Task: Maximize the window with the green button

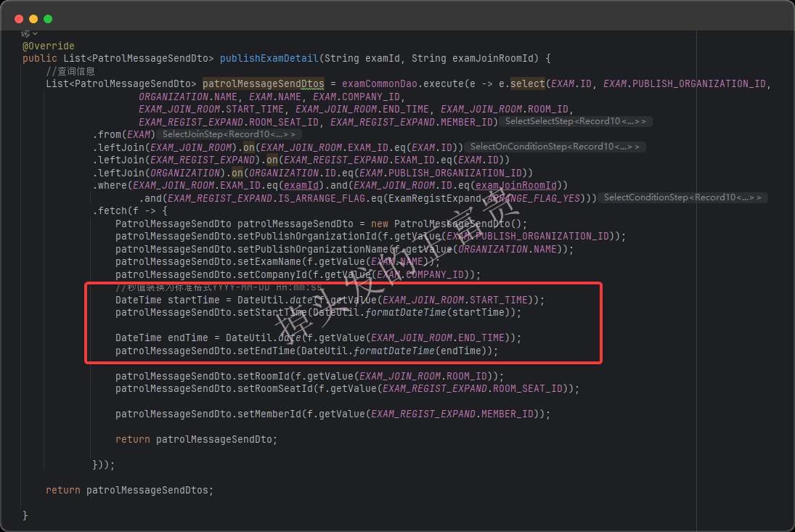Action: 48,19
